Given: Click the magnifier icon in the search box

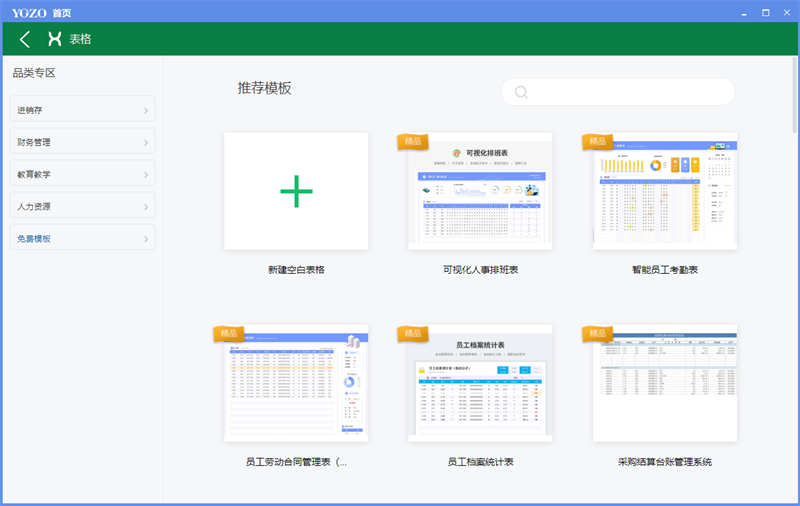Looking at the screenshot, I should (x=521, y=93).
